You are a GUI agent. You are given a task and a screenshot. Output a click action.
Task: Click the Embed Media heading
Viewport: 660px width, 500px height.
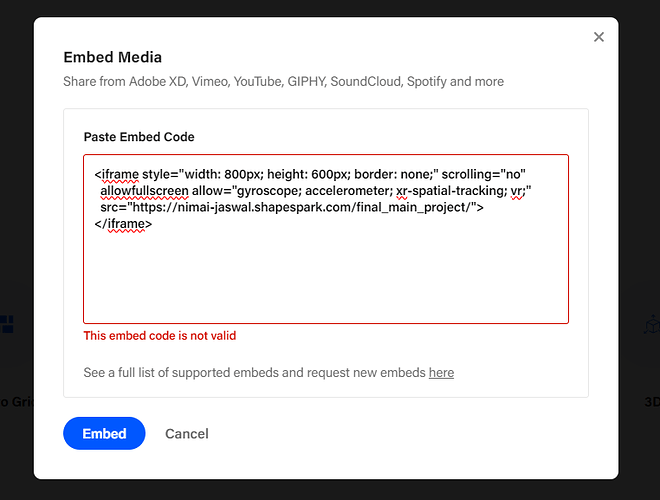click(x=112, y=57)
